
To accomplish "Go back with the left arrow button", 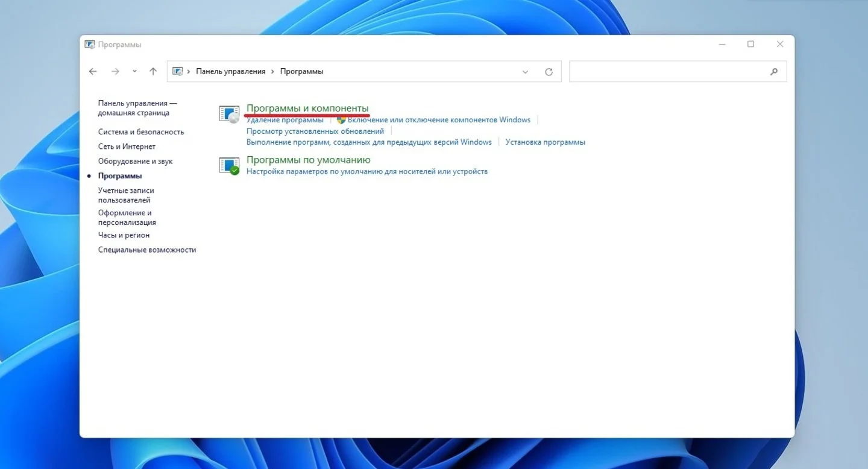I will click(93, 71).
